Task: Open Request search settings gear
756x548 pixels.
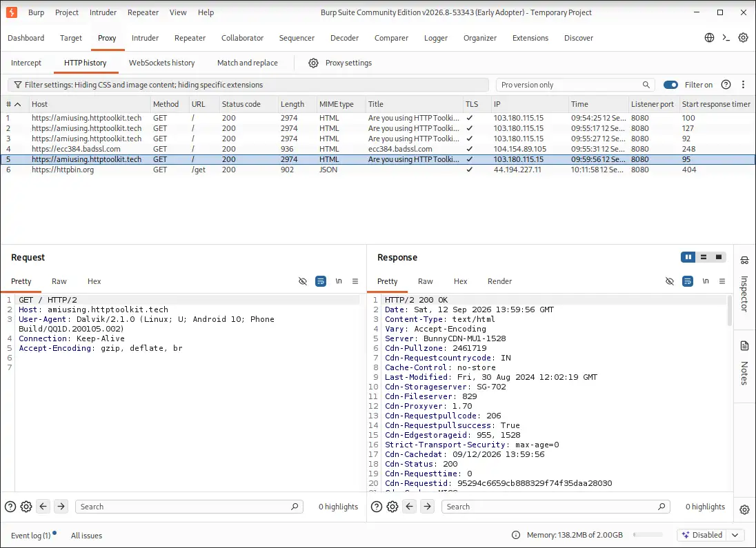Action: point(26,507)
